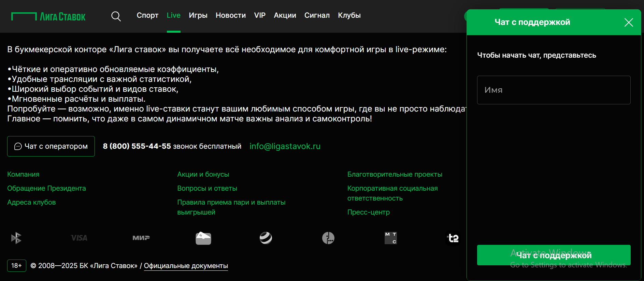
Task: Click text 'Чёткие и оперативно обновляемые коэффициенты'
Action: click(115, 69)
